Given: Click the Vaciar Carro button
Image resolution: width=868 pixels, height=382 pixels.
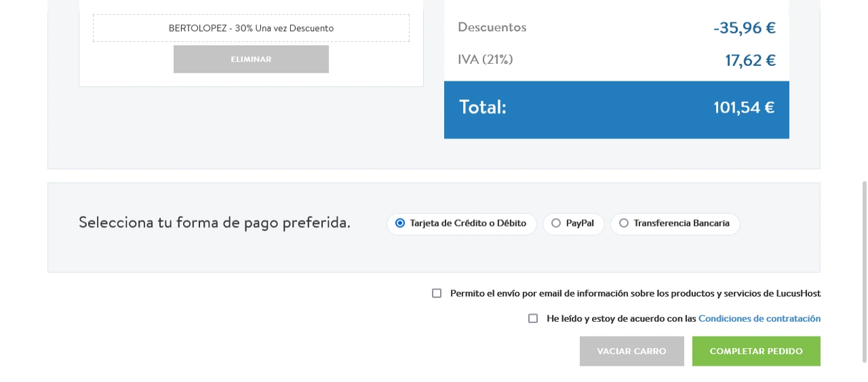Looking at the screenshot, I should [x=631, y=351].
